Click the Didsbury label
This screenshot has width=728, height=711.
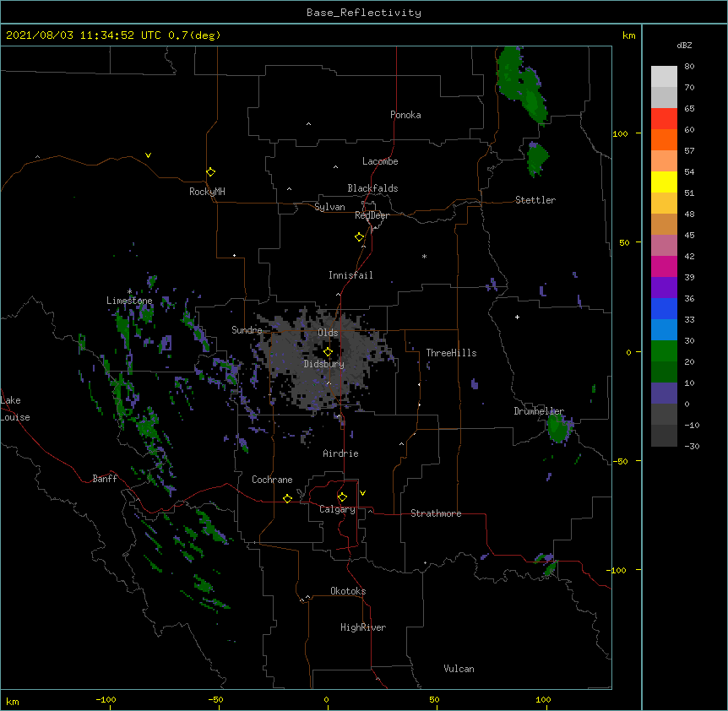[323, 364]
